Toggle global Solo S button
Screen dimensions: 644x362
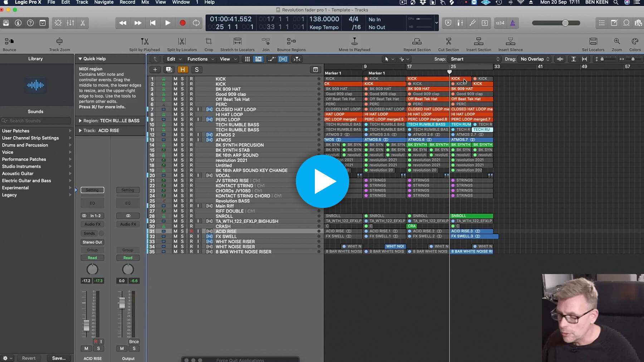point(196,70)
